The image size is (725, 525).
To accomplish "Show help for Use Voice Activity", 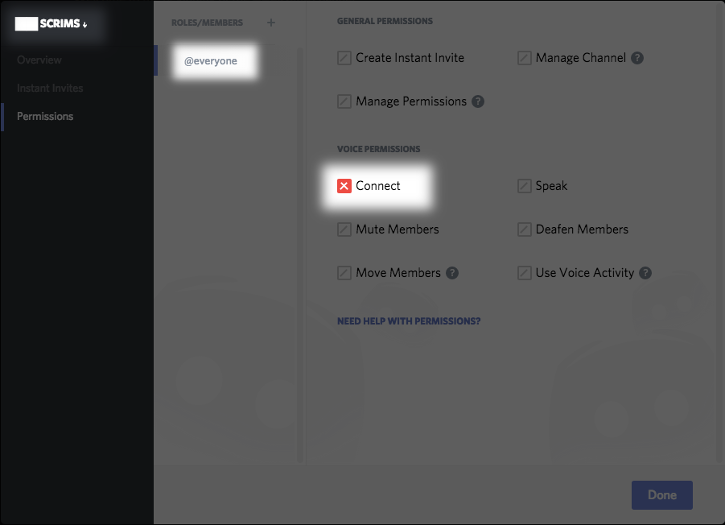I will (x=645, y=273).
